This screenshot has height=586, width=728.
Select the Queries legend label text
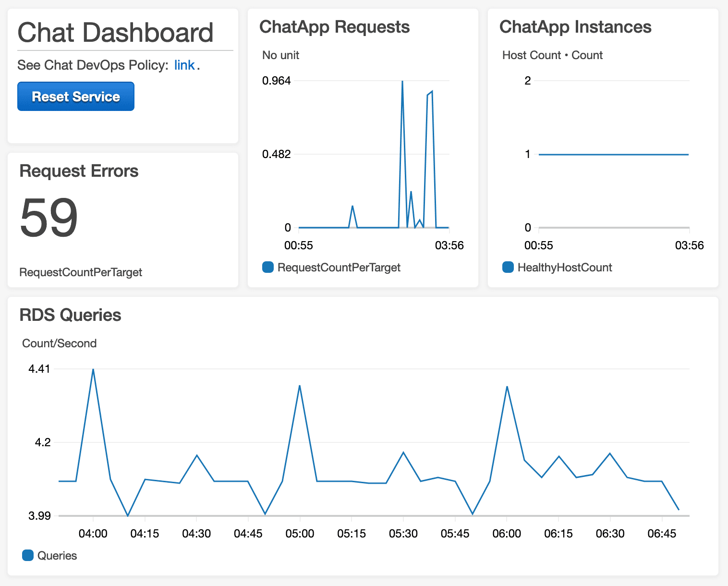57,556
